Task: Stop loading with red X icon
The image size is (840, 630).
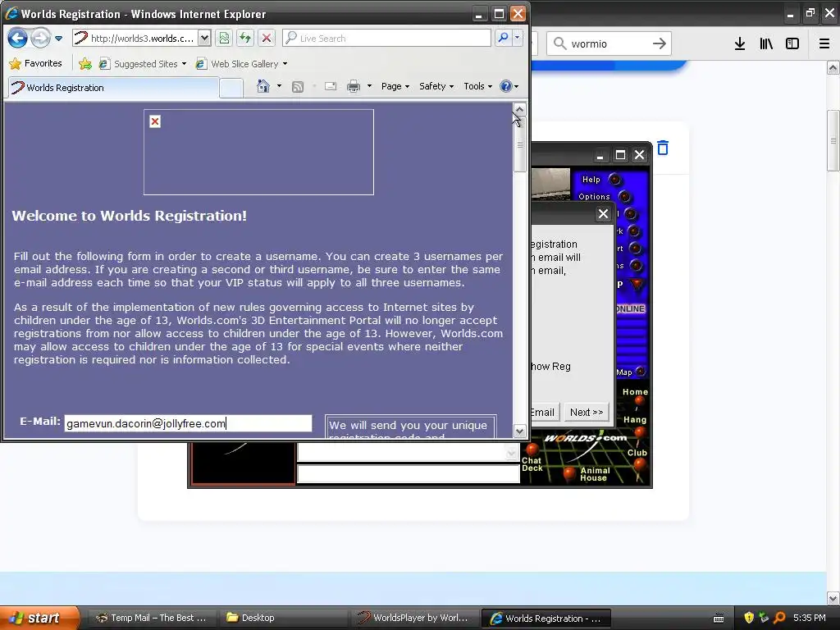Action: pos(267,38)
